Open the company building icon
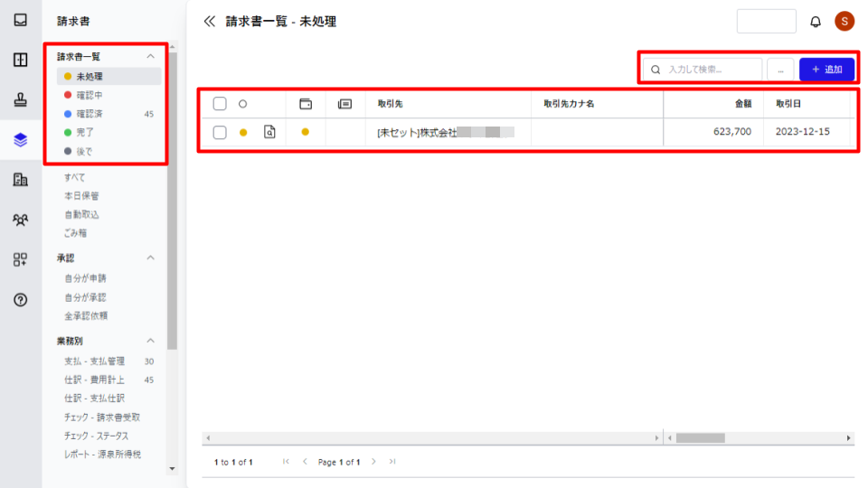868x488 pixels. point(21,179)
